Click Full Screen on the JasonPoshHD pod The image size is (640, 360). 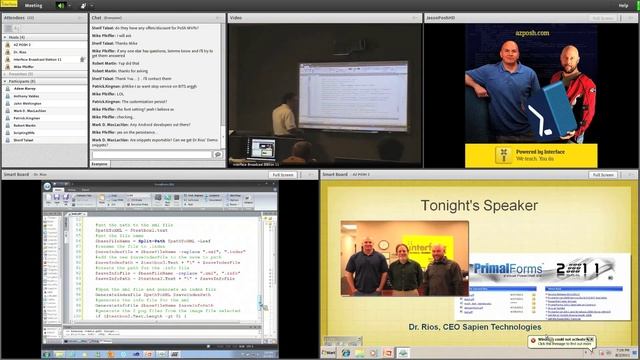[x=602, y=18]
